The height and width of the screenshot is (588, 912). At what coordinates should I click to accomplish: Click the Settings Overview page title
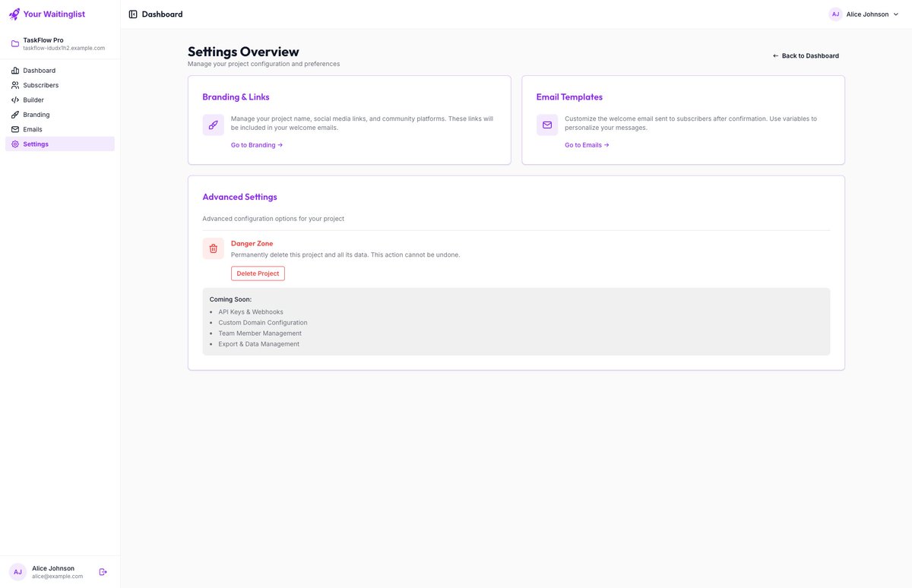coord(243,52)
